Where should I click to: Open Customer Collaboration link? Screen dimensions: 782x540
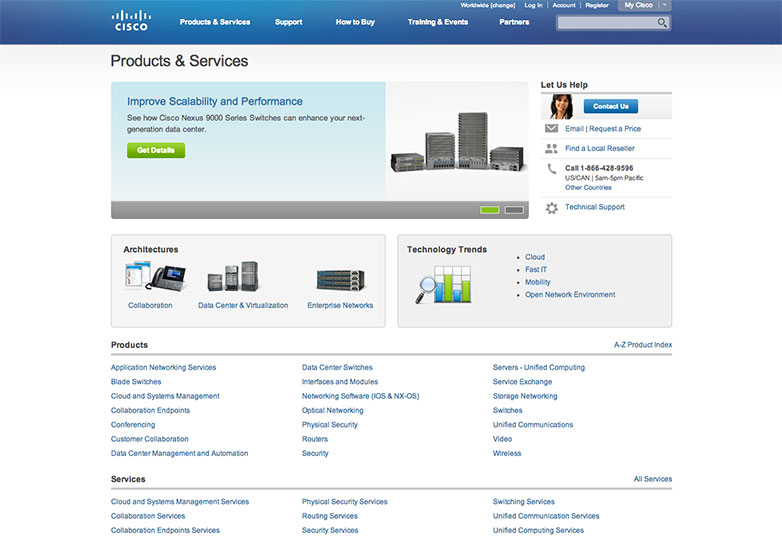click(x=150, y=439)
